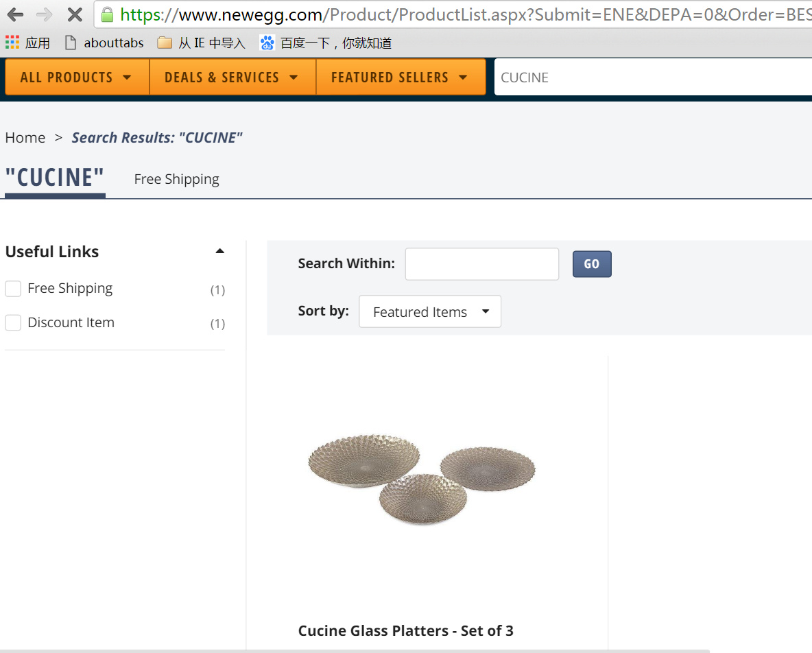Screen dimensions: 812x653
Task: Open the Featured Items sort dropdown
Action: 430,311
